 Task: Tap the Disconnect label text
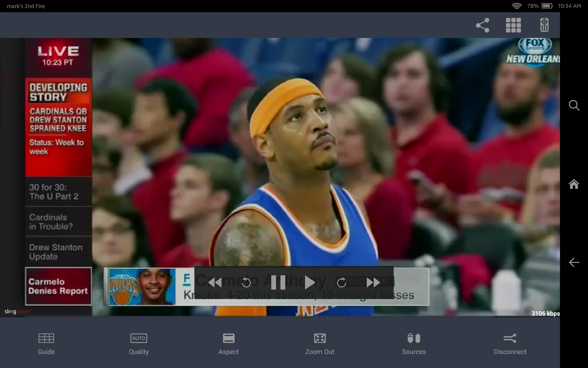pos(510,352)
